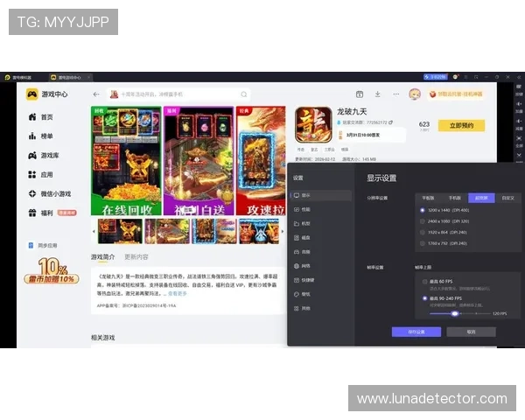Save settings with the blue button
Image resolution: width=525 pixels, height=420 pixels.
coord(416,332)
